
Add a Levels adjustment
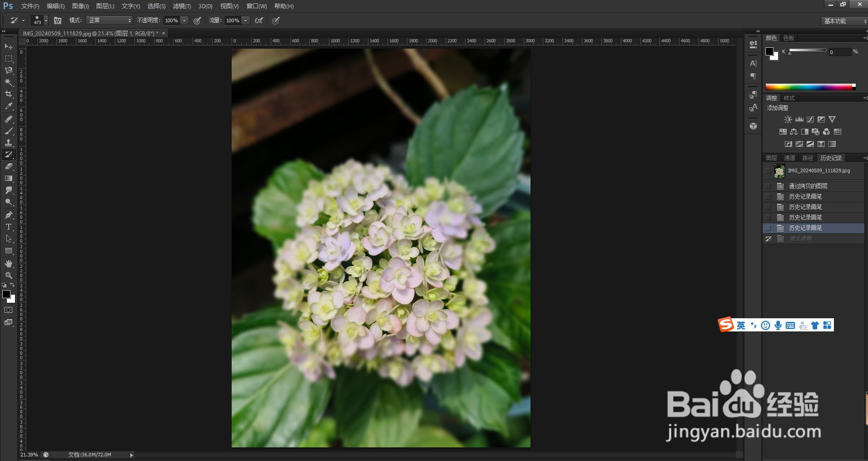pos(799,120)
